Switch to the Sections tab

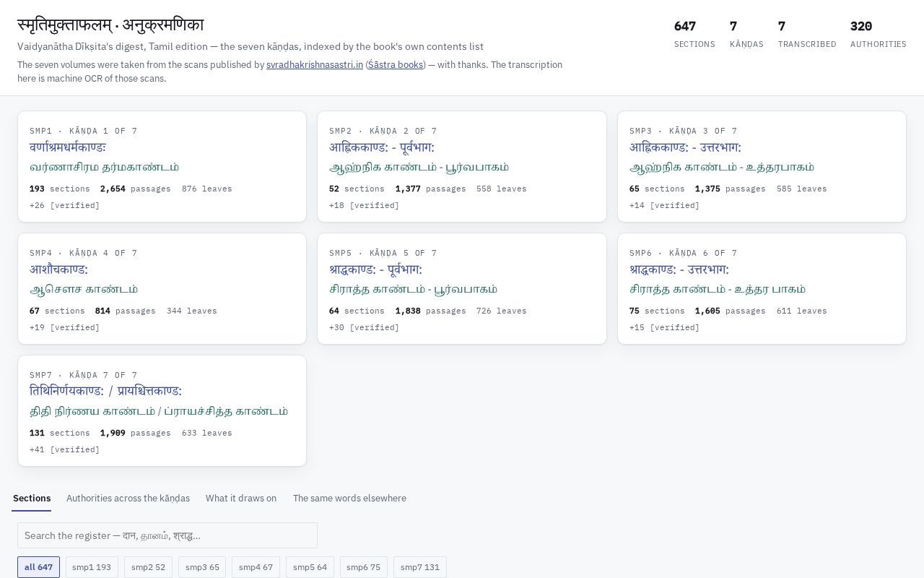32,499
